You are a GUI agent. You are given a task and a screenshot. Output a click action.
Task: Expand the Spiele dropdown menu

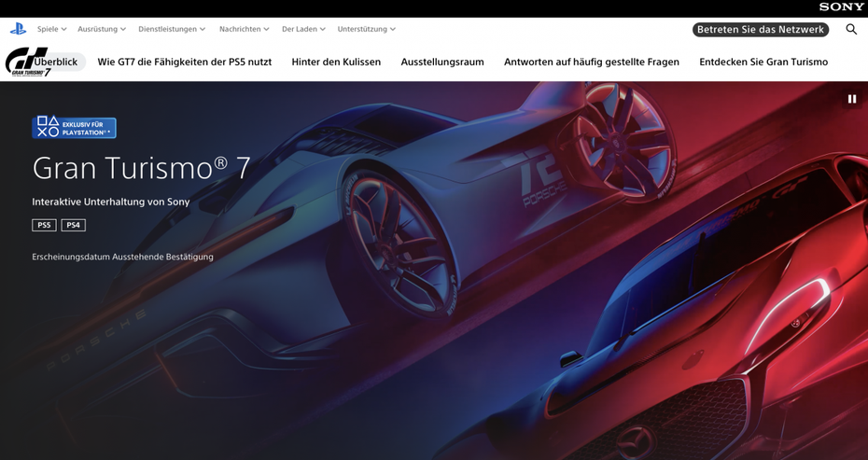[51, 29]
